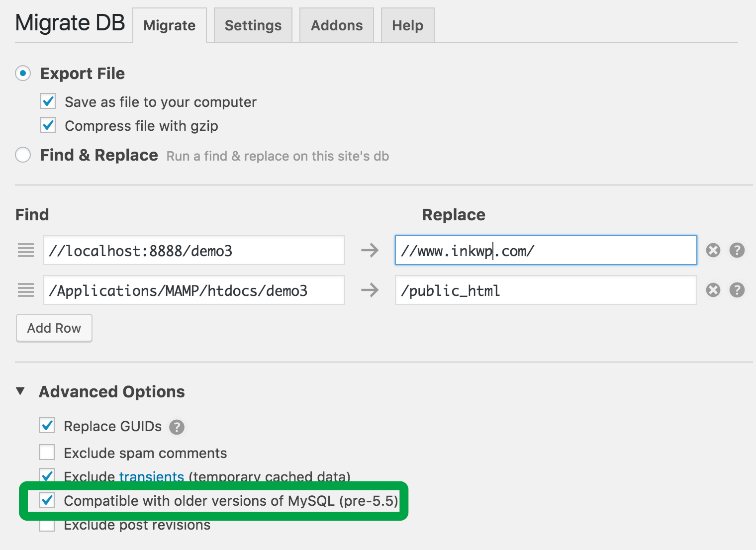
Task: Remove the first find-replace row
Action: (x=713, y=250)
